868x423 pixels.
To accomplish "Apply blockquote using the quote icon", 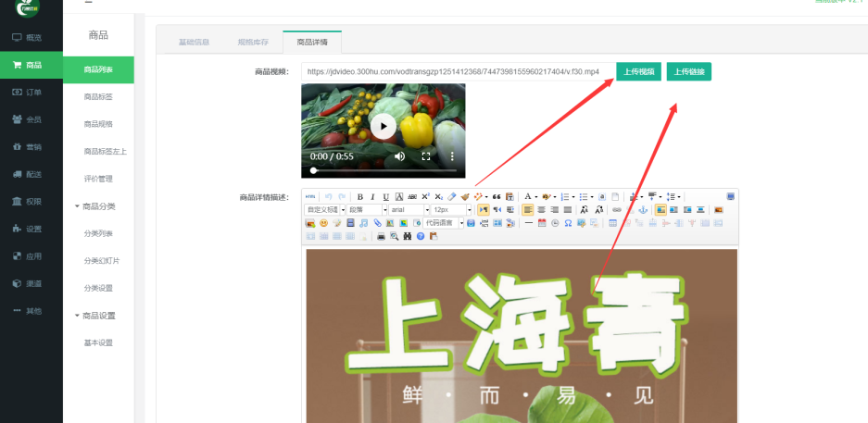I will (497, 197).
